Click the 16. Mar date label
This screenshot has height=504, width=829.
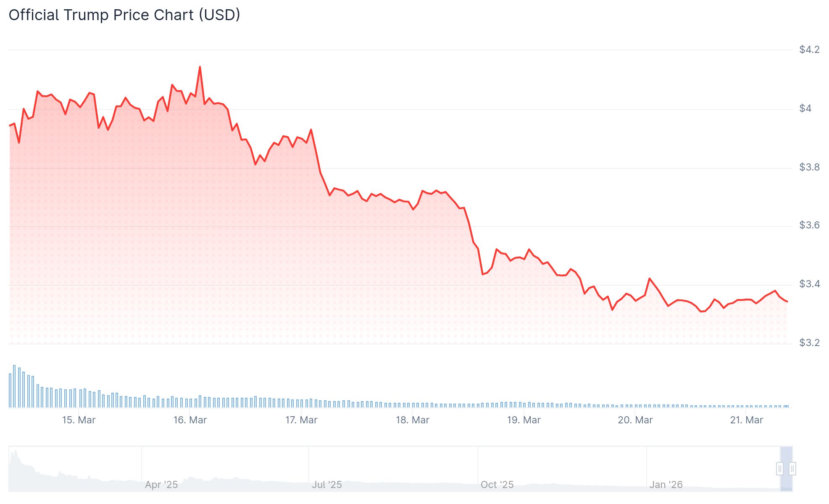click(x=190, y=420)
